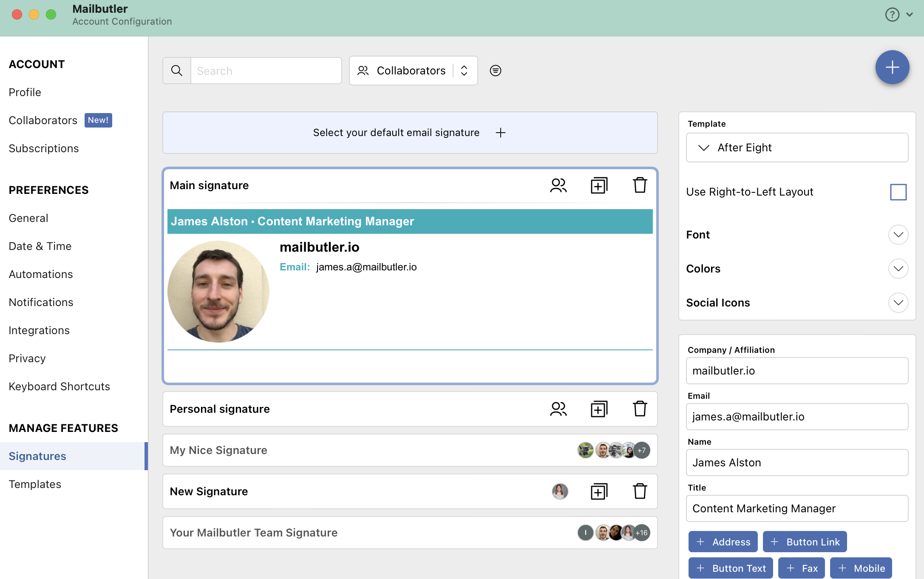Open Collaborators in the sidebar
924x579 pixels.
tap(43, 120)
